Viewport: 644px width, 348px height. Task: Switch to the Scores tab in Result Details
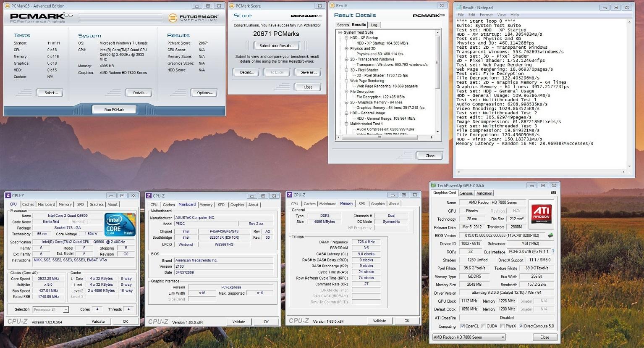click(343, 25)
